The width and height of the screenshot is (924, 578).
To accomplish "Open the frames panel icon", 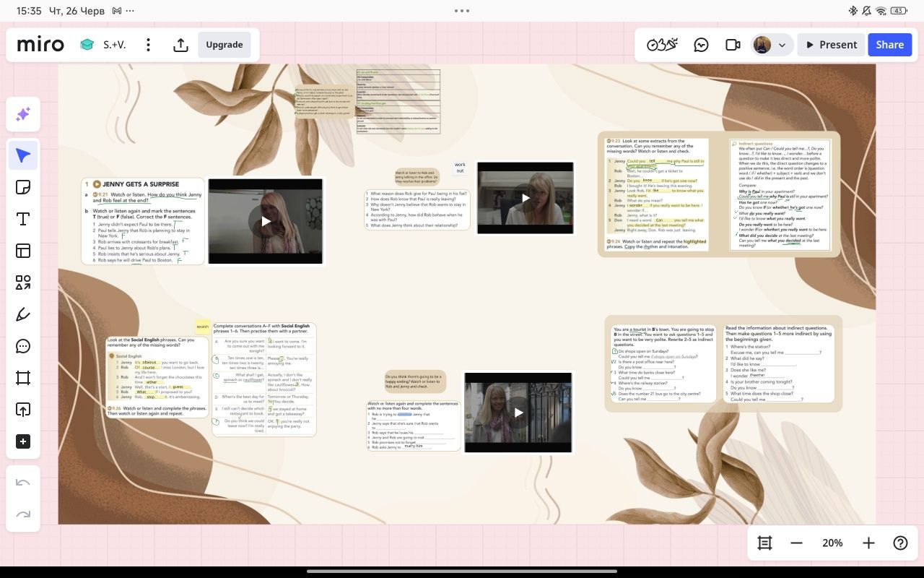I will click(x=764, y=543).
